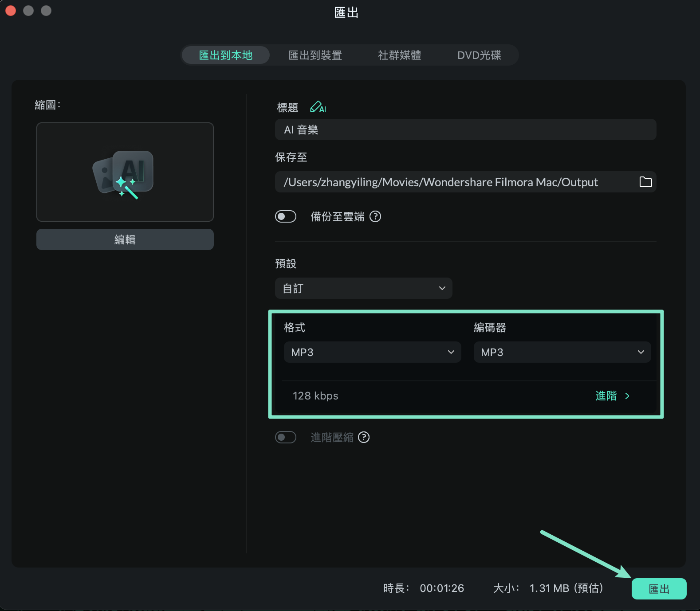Expand 進階 advanced settings link
The height and width of the screenshot is (611, 700).
(613, 396)
